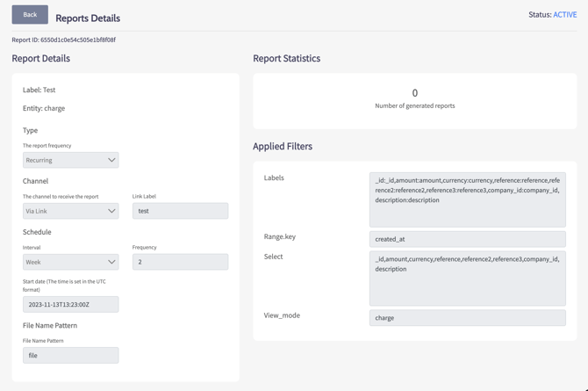
Task: Click the Labels filter text area
Action: pos(467,199)
